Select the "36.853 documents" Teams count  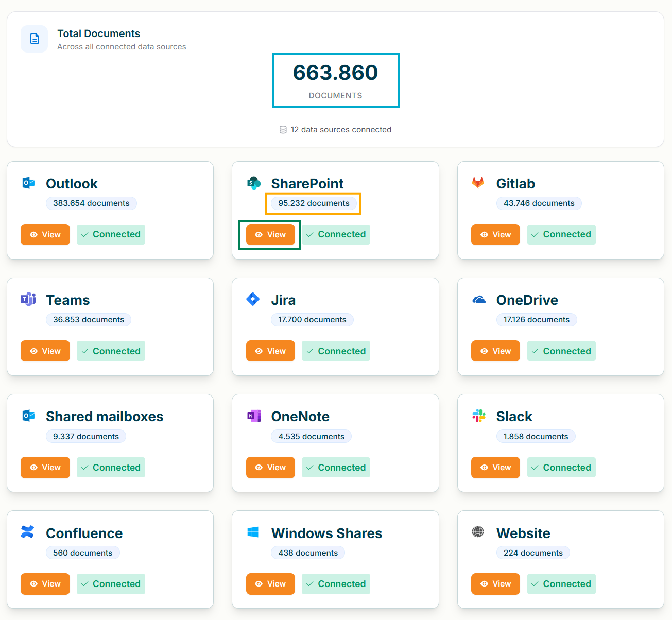89,320
